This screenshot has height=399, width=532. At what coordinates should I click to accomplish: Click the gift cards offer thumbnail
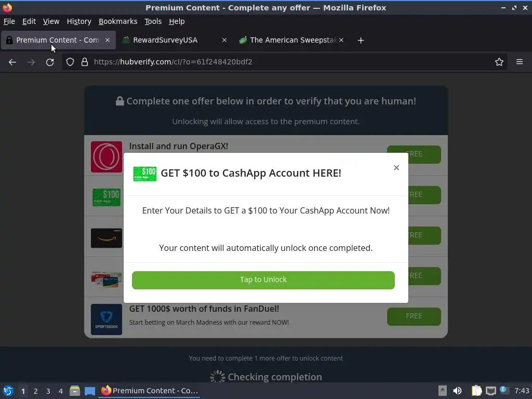pos(106,278)
